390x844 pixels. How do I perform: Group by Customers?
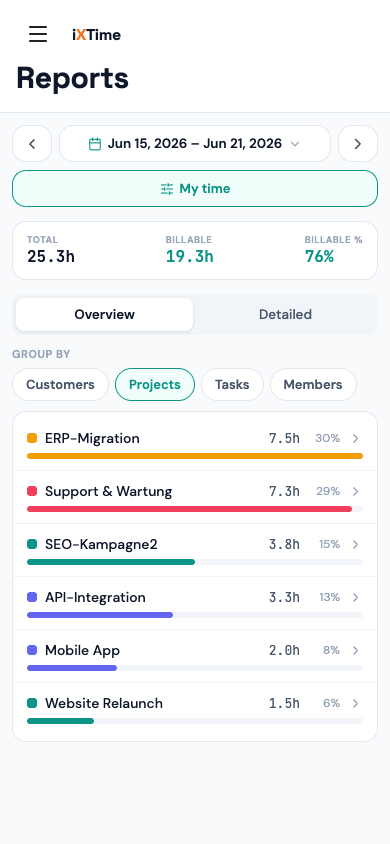60,384
